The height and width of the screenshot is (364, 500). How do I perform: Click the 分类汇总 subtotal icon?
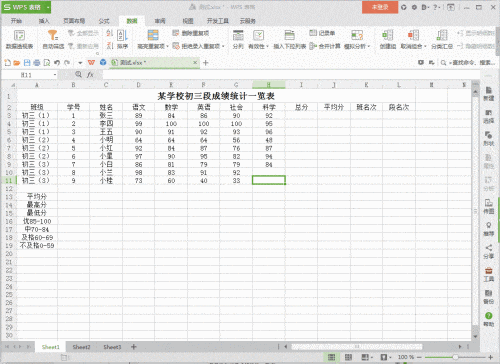[442, 39]
